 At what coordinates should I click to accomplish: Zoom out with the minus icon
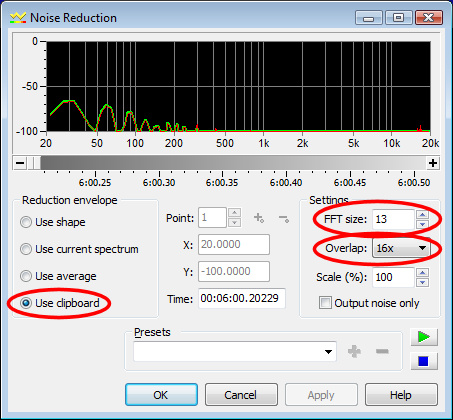point(20,163)
